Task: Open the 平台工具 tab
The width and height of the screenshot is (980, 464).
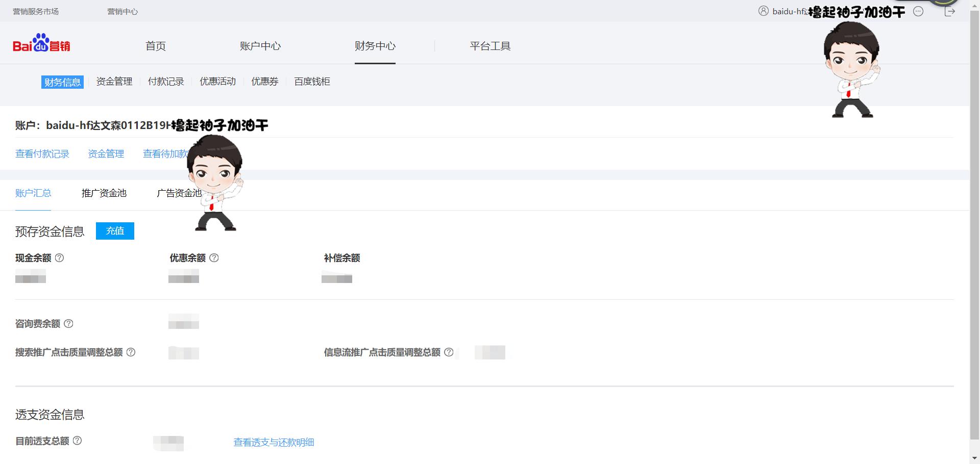Action: (489, 46)
